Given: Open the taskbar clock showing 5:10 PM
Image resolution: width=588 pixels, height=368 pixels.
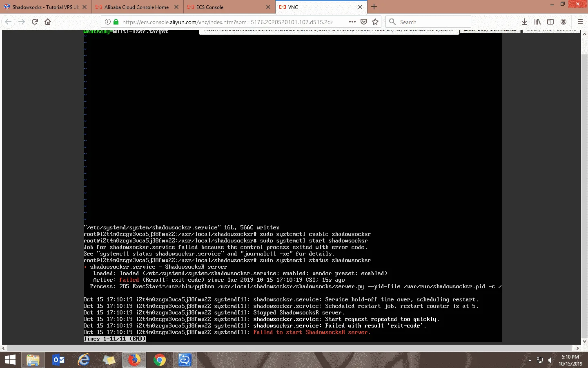Looking at the screenshot, I should tap(570, 360).
